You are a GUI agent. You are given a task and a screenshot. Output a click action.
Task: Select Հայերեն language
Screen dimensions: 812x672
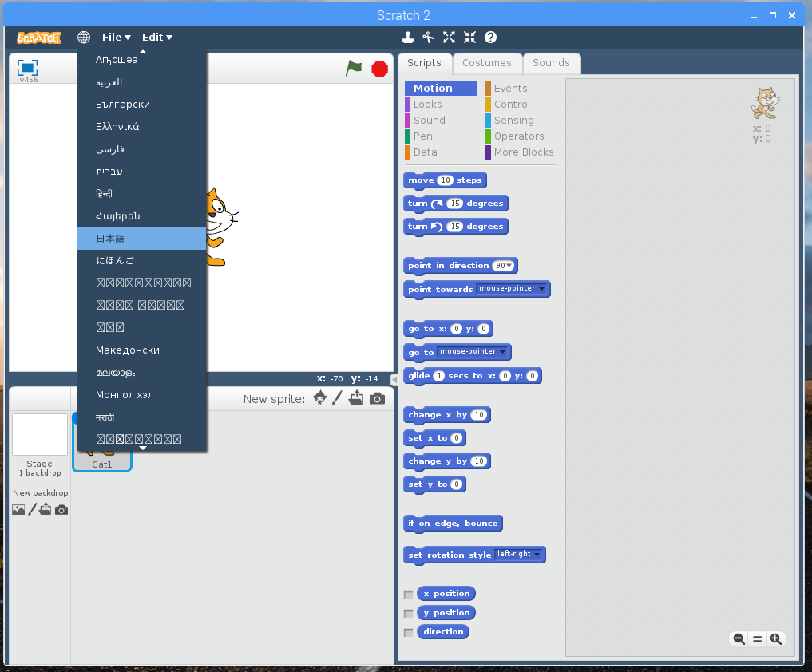pos(141,216)
